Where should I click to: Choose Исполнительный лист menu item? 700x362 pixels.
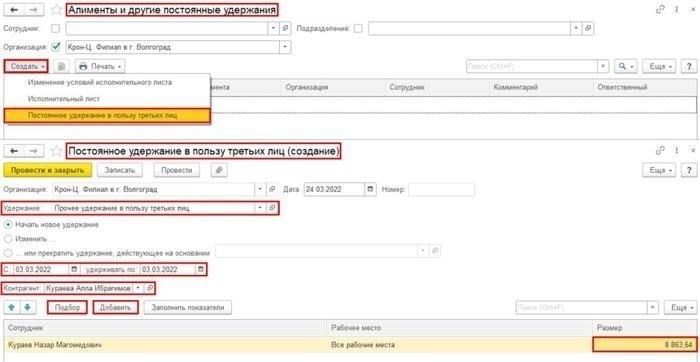point(107,99)
